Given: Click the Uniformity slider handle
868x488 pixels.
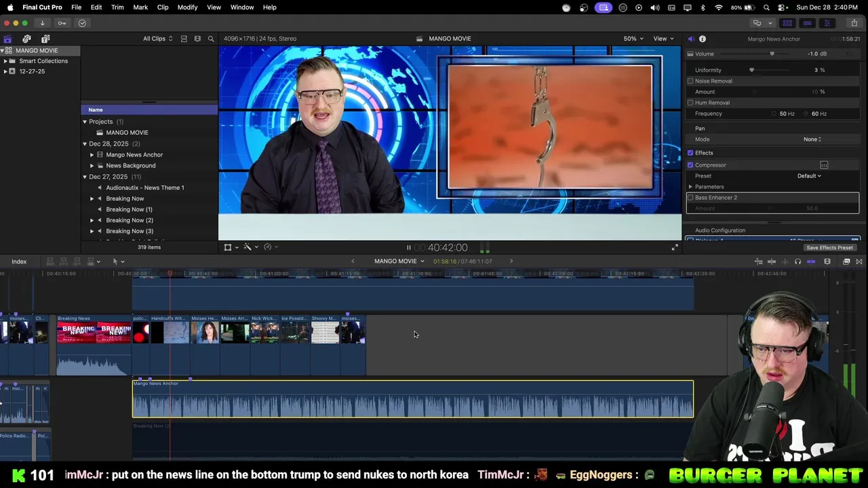Looking at the screenshot, I should tap(751, 70).
